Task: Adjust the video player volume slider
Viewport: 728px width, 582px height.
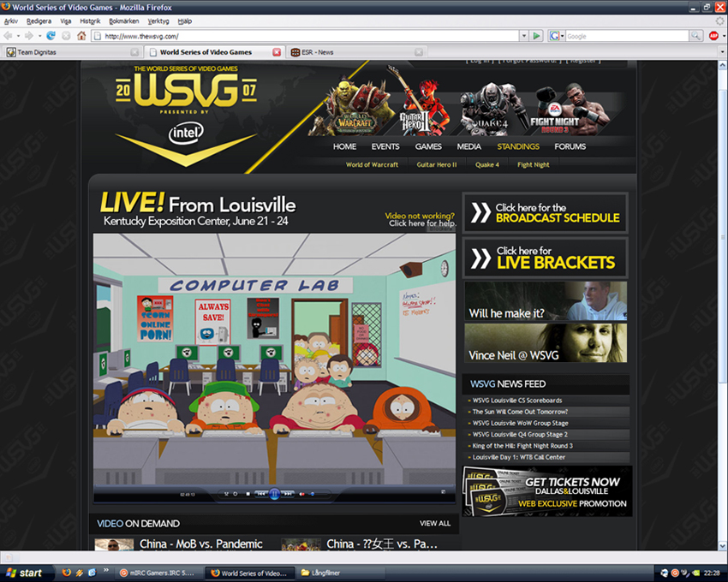Action: [314, 494]
